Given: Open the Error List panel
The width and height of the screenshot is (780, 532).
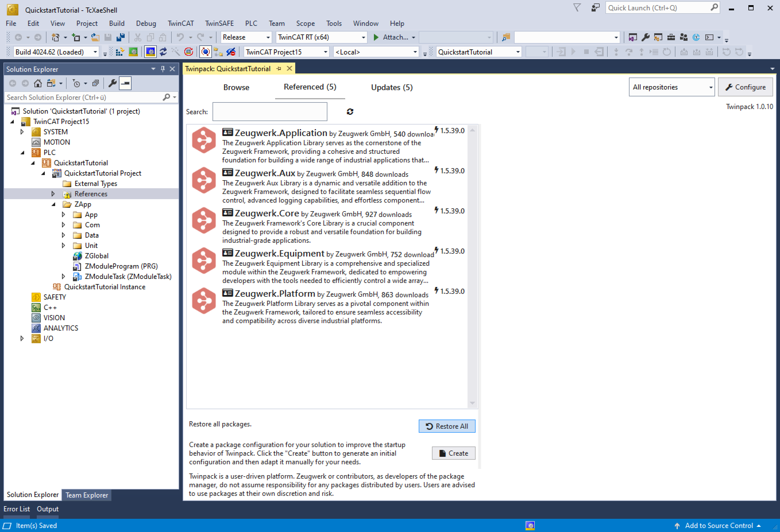Looking at the screenshot, I should coord(16,509).
